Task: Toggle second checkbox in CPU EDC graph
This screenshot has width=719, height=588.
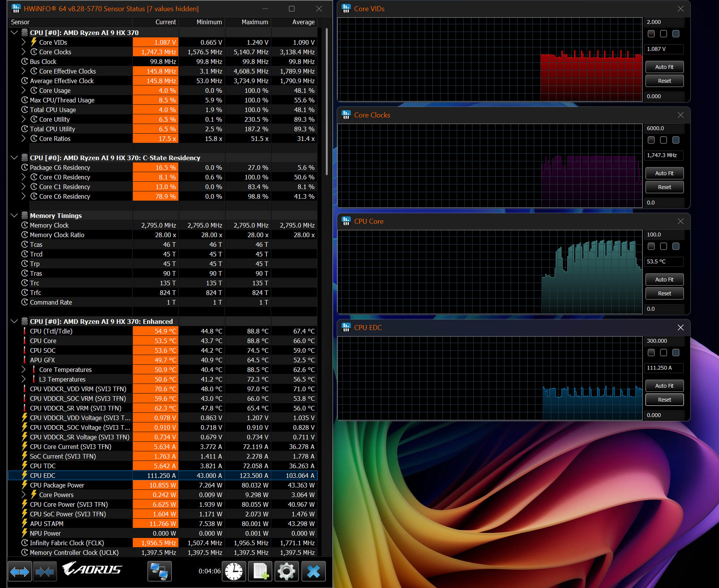Action: click(x=664, y=353)
